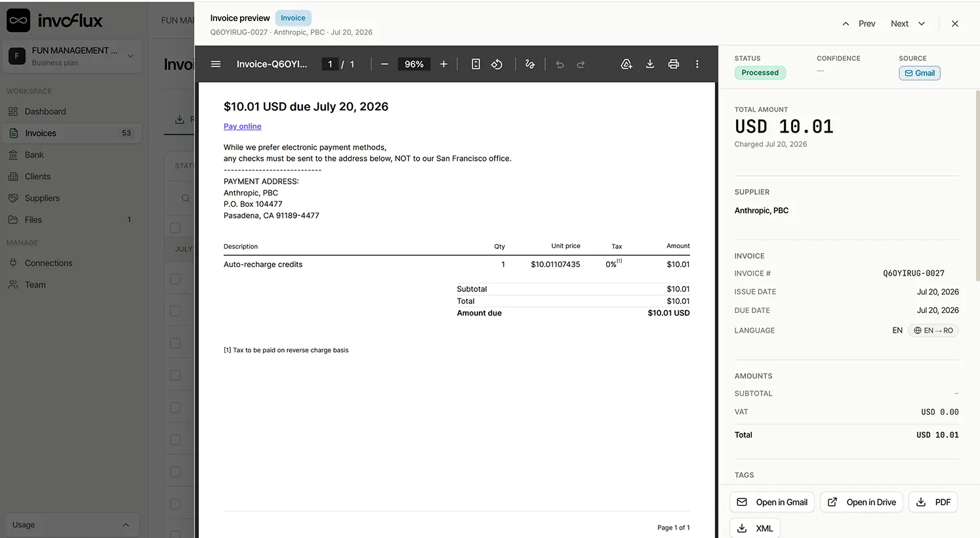Click the Suppliers sidebar icon
The width and height of the screenshot is (980, 538).
[13, 198]
